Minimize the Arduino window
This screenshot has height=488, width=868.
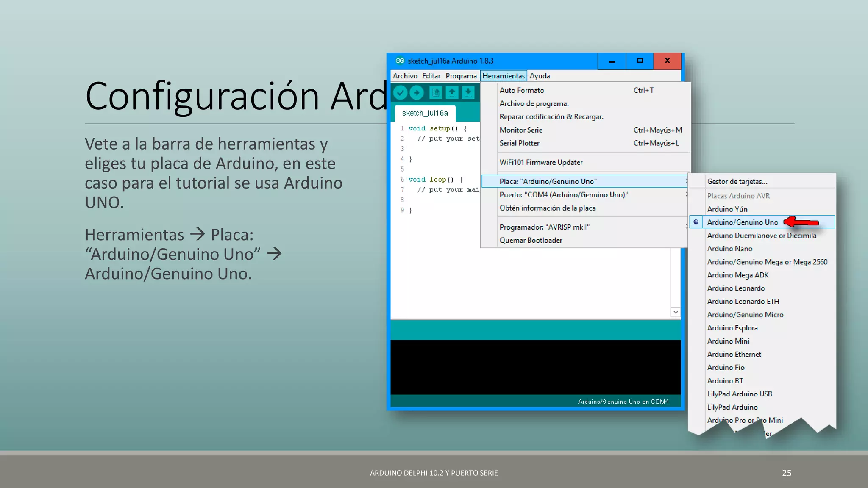point(612,61)
